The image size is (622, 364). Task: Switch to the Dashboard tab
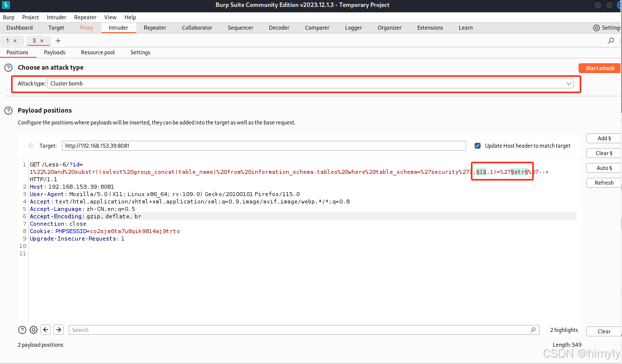click(20, 28)
